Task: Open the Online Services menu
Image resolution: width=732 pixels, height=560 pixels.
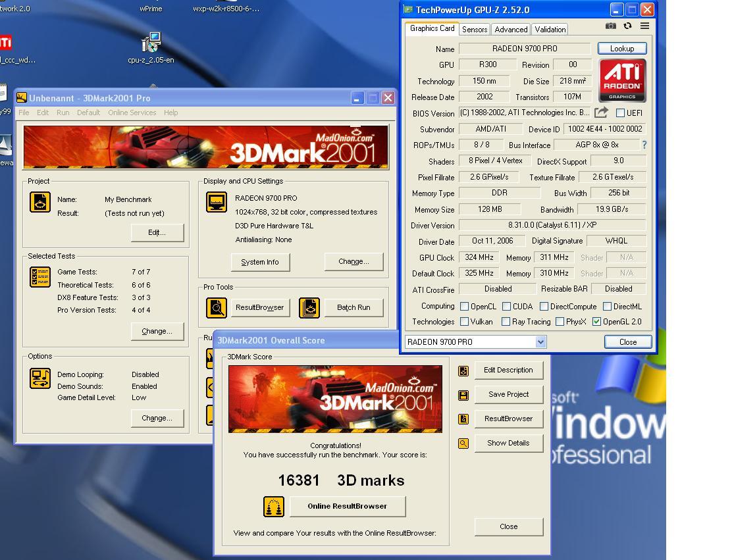Action: tap(132, 113)
